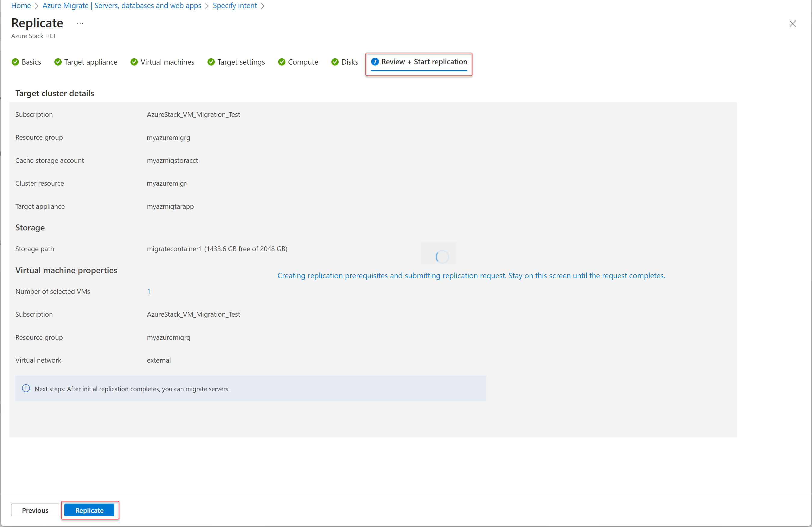Click the 'Storage path' label
This screenshot has height=527, width=812.
tap(35, 248)
